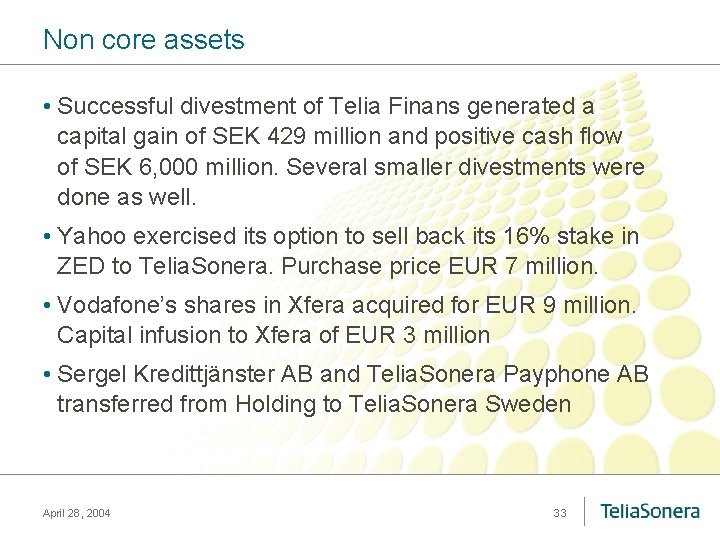Click the bullet marker before "Yahoo exercised"
This screenshot has width=720, height=540.
pos(48,237)
